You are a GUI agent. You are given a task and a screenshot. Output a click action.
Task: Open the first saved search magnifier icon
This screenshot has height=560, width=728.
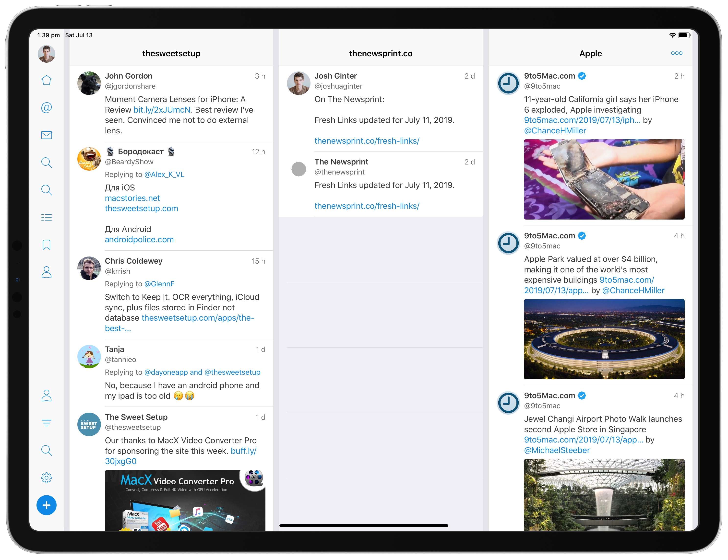coord(46,163)
